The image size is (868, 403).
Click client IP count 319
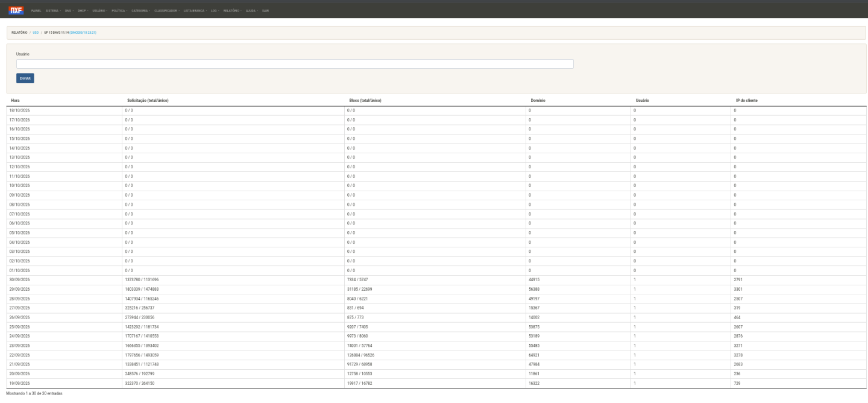tap(737, 308)
